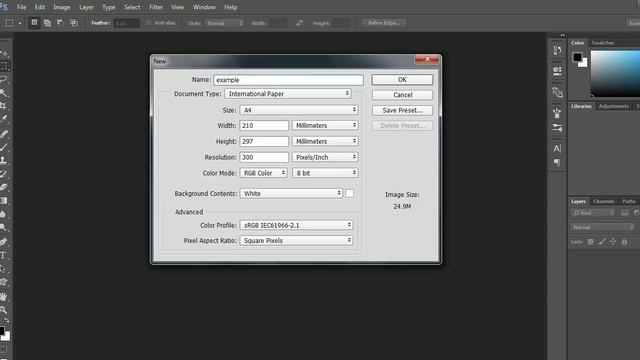The image size is (640, 360).
Task: Select the Healing Brush tool
Action: pyautogui.click(x=4, y=133)
